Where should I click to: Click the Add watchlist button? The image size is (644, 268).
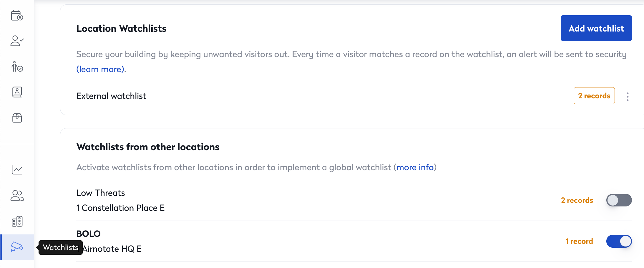596,28
